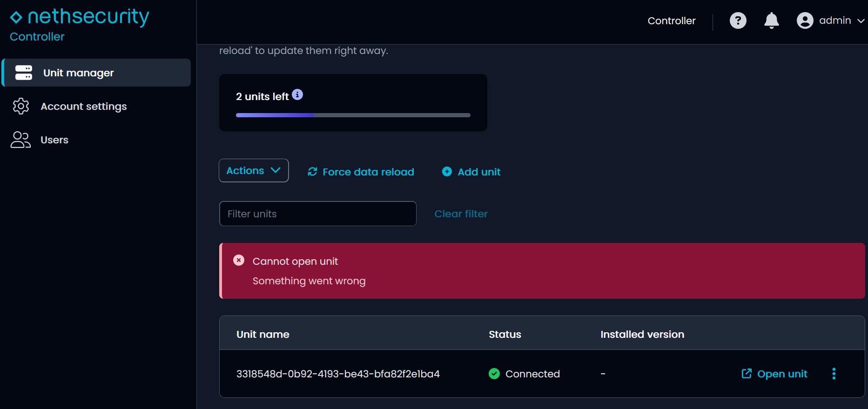
Task: Click the Account settings gear icon
Action: [x=21, y=106]
